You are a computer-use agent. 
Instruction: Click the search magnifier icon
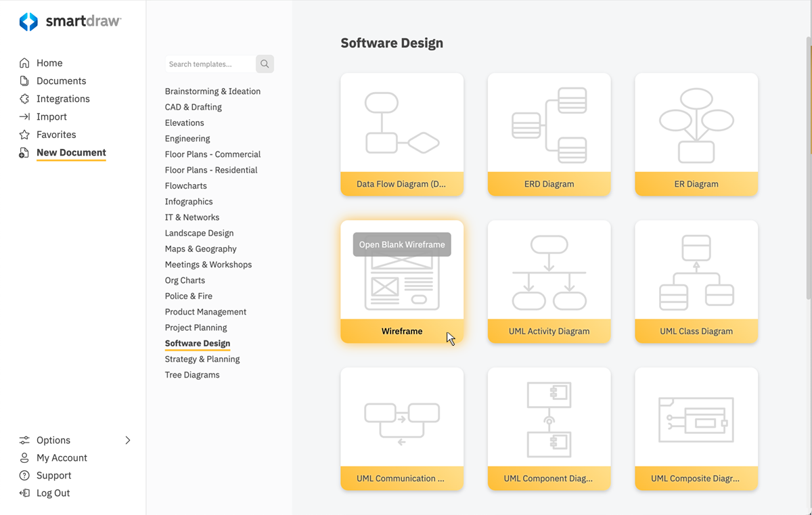pyautogui.click(x=264, y=64)
